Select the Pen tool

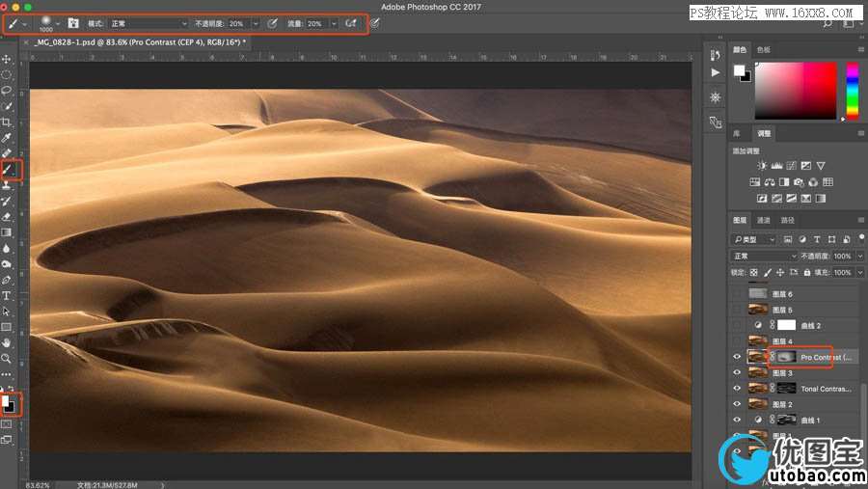7,280
